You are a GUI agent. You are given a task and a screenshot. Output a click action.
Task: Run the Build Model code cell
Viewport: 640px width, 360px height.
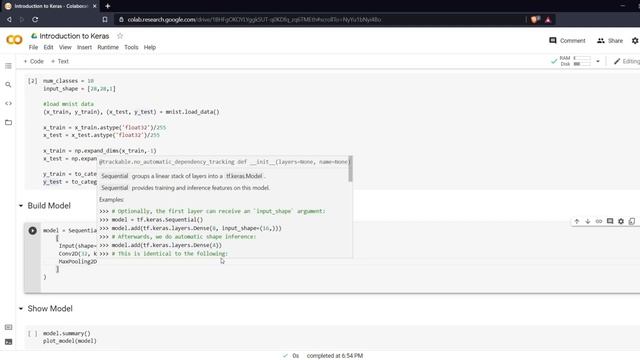33,231
